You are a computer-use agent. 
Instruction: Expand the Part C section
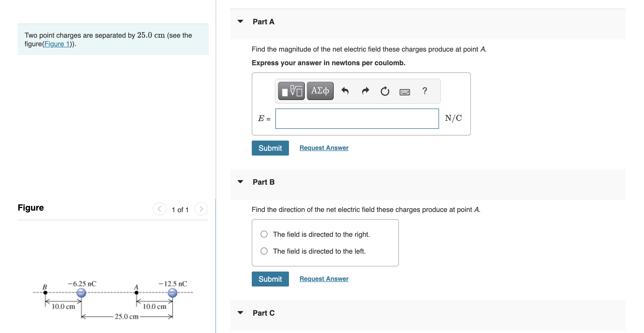pos(241,312)
